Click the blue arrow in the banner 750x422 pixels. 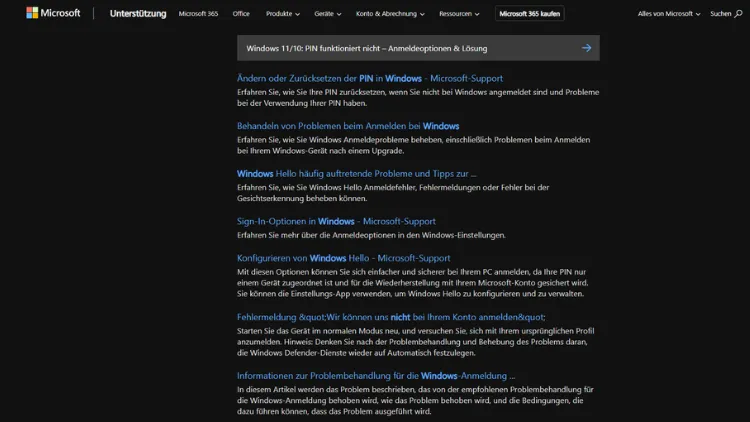[586, 48]
